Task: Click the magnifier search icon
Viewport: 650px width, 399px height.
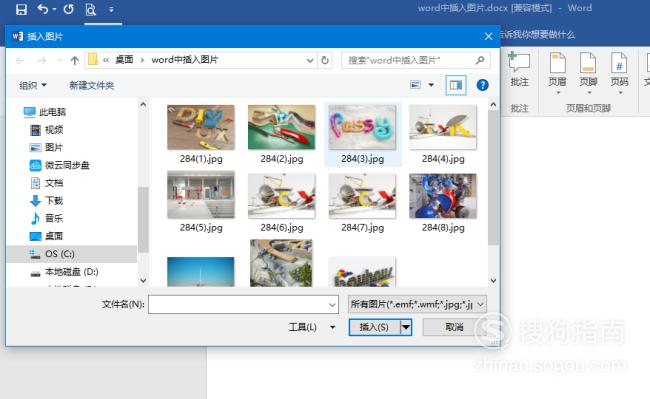Action: point(480,60)
